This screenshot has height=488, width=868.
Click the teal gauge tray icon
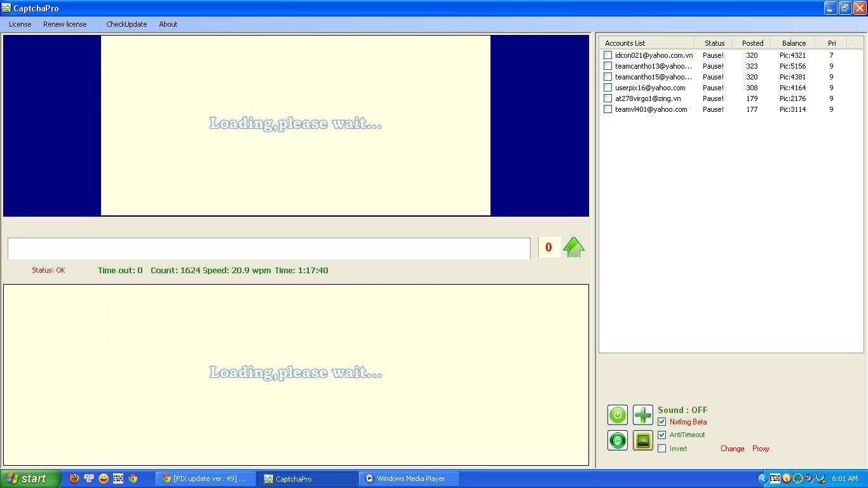coord(798,478)
